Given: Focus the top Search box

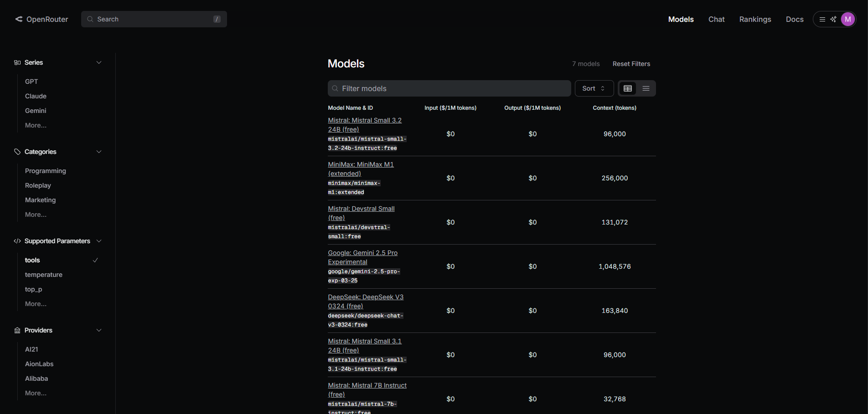Looking at the screenshot, I should point(154,19).
